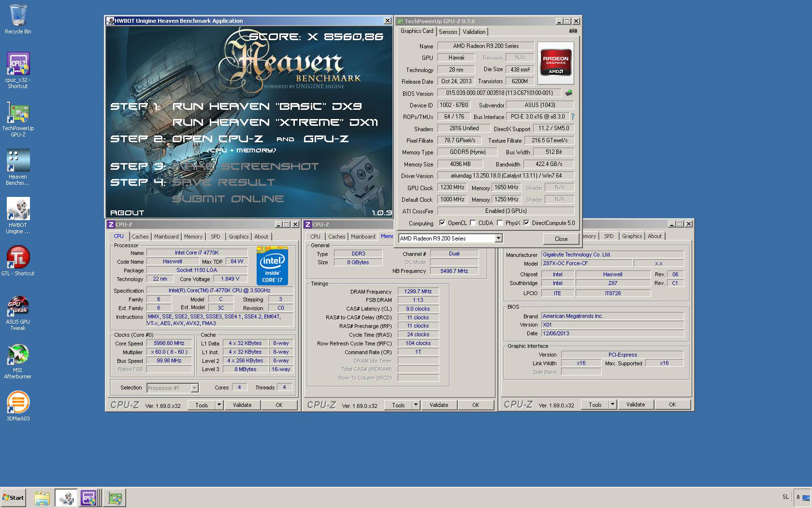The image size is (812, 508).
Task: Select the 3DMark03 desktop icon
Action: point(18,406)
